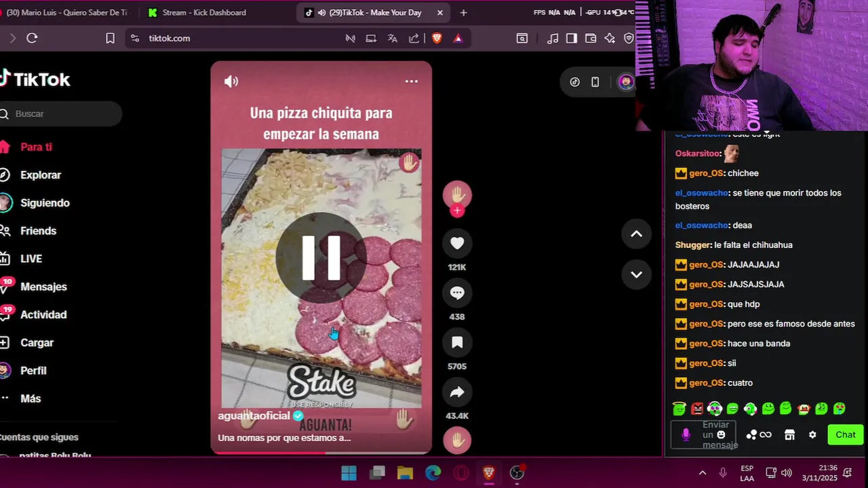
Task: Open the comments showing 438
Action: coord(457,293)
